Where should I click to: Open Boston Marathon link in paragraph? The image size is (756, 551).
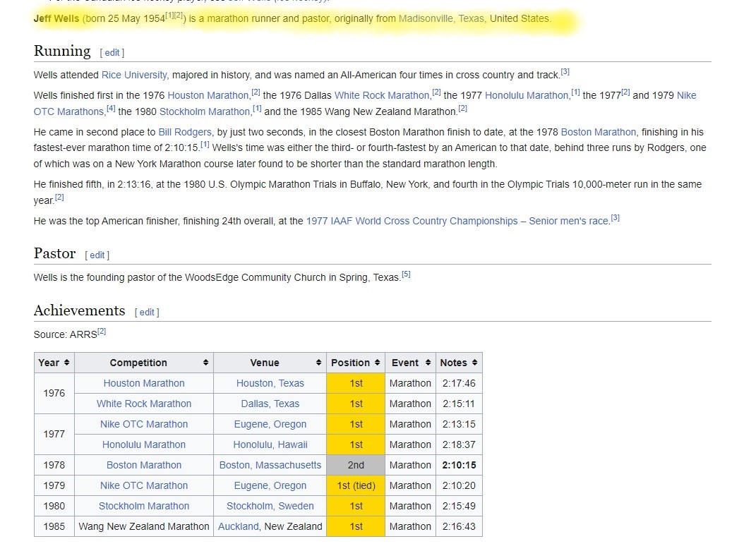pos(599,132)
